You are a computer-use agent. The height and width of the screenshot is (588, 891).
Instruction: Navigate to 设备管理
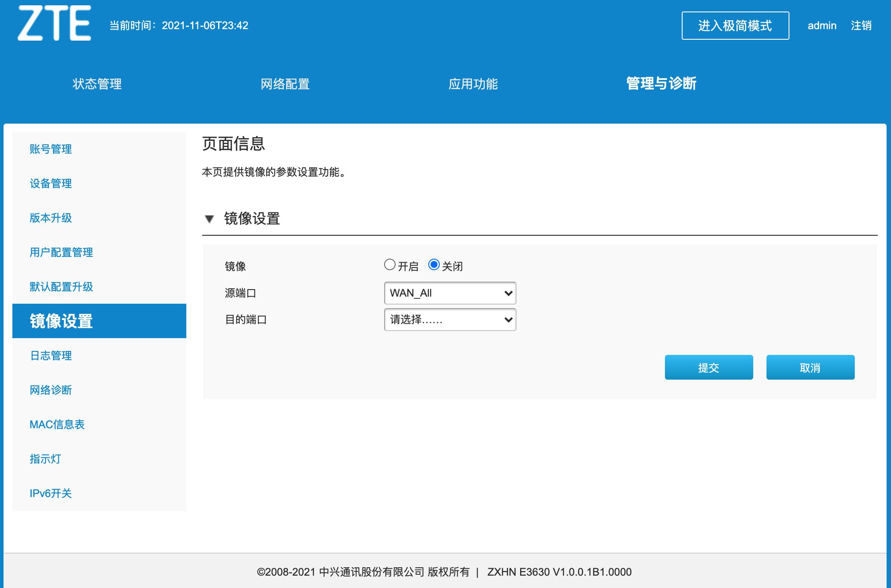click(x=50, y=184)
